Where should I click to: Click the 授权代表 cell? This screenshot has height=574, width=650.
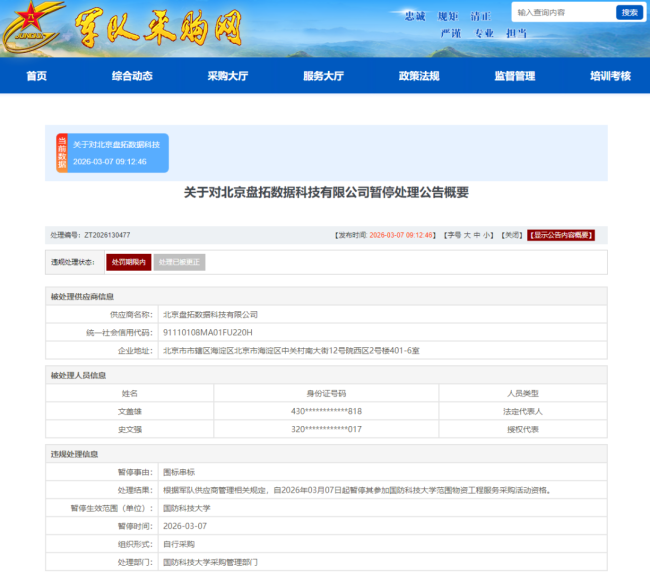pos(523,429)
